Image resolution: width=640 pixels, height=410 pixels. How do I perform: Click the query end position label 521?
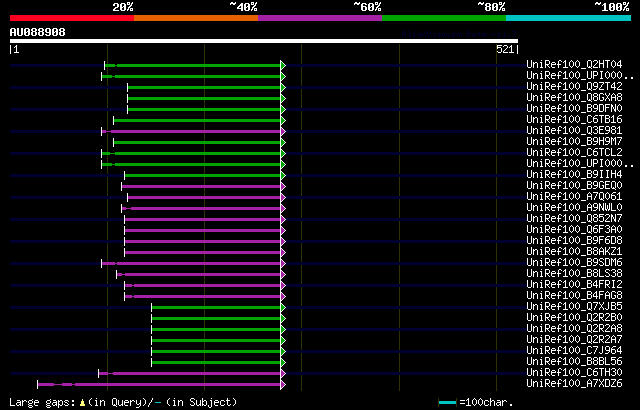point(505,49)
